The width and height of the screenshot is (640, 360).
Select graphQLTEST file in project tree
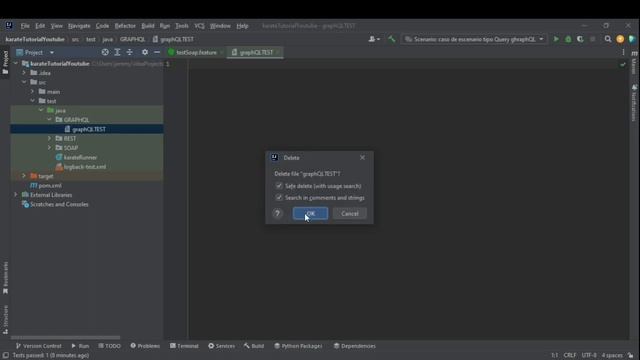[87, 129]
